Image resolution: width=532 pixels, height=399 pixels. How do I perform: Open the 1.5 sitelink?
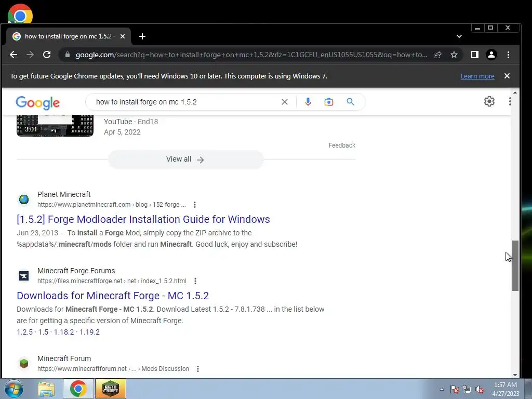(x=43, y=332)
